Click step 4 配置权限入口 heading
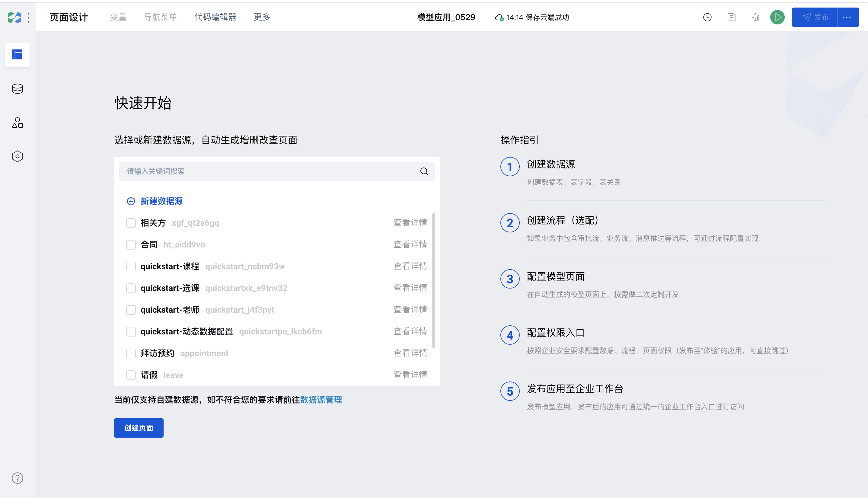 click(555, 333)
